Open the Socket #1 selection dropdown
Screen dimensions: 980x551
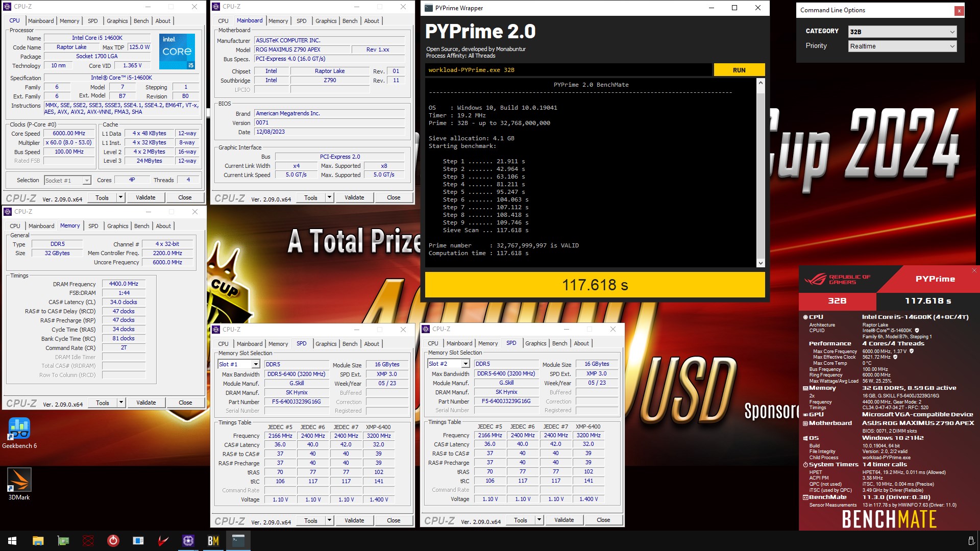67,180
